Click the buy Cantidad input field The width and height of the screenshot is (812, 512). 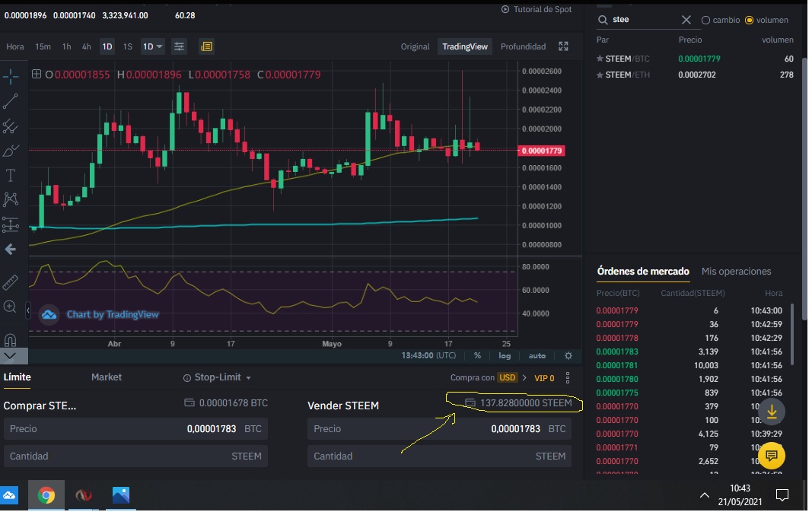pyautogui.click(x=135, y=456)
